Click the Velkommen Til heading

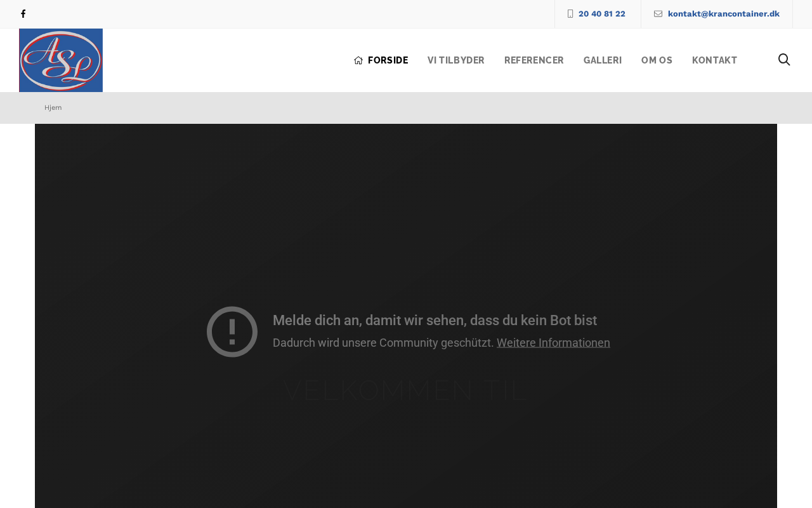[405, 391]
